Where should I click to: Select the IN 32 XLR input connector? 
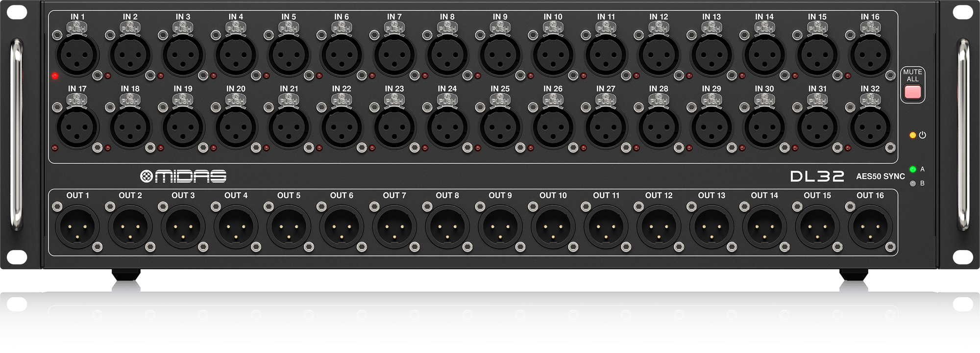[x=870, y=127]
